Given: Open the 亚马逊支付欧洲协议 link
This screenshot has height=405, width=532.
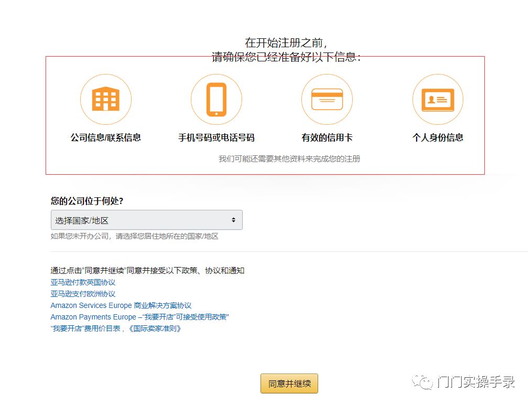Looking at the screenshot, I should (83, 294).
